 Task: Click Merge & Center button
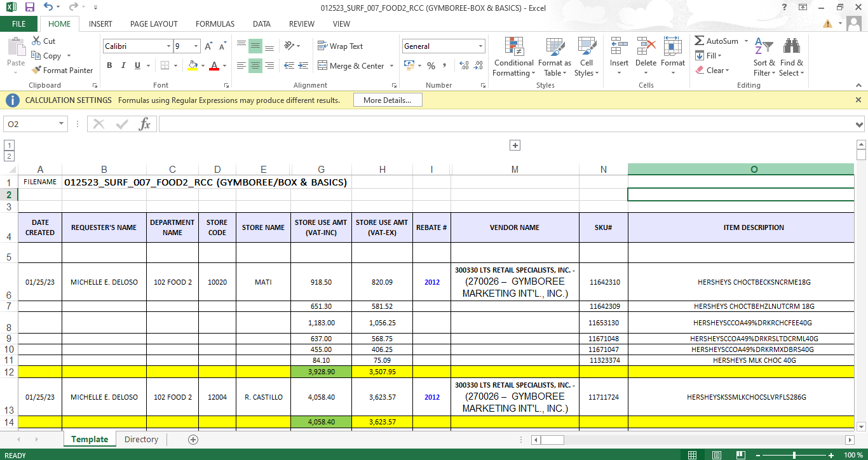[x=351, y=65]
